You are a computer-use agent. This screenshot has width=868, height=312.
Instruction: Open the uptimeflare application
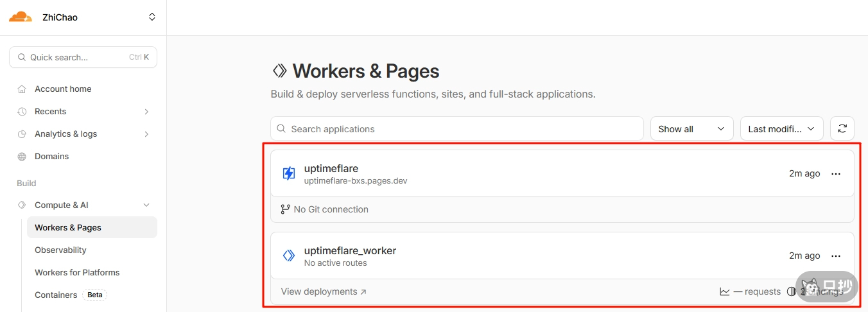click(331, 169)
